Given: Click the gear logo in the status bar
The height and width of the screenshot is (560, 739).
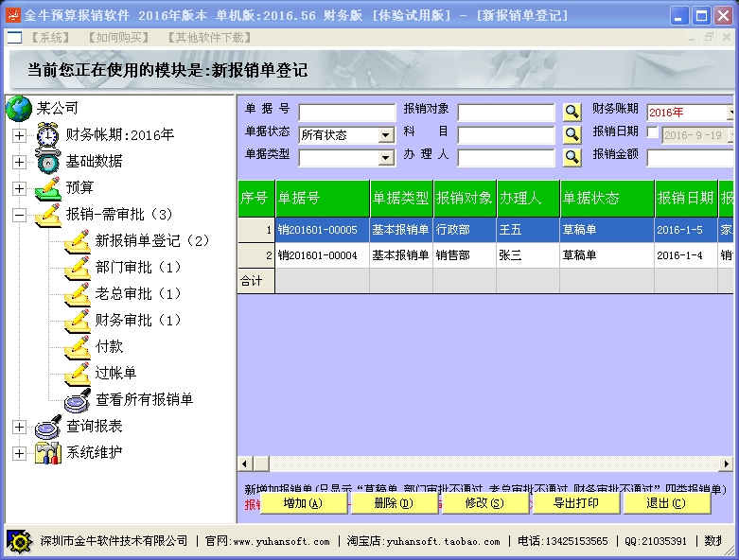Looking at the screenshot, I should coord(19,541).
